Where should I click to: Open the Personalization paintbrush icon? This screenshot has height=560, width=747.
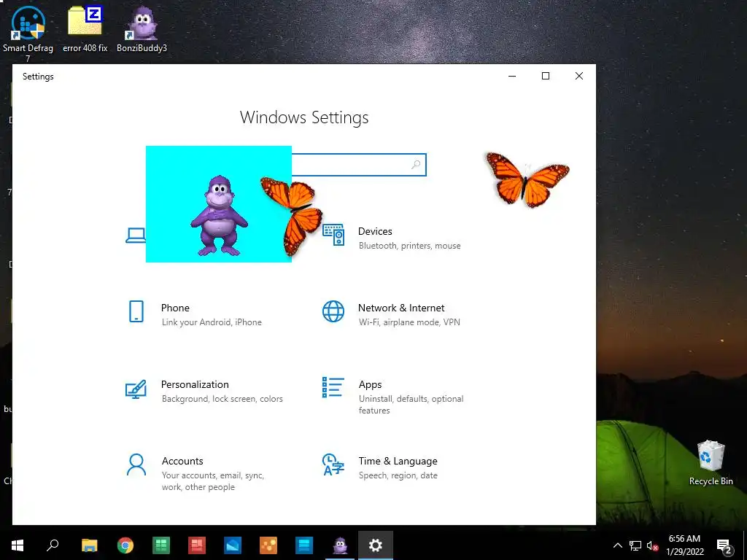pos(136,389)
